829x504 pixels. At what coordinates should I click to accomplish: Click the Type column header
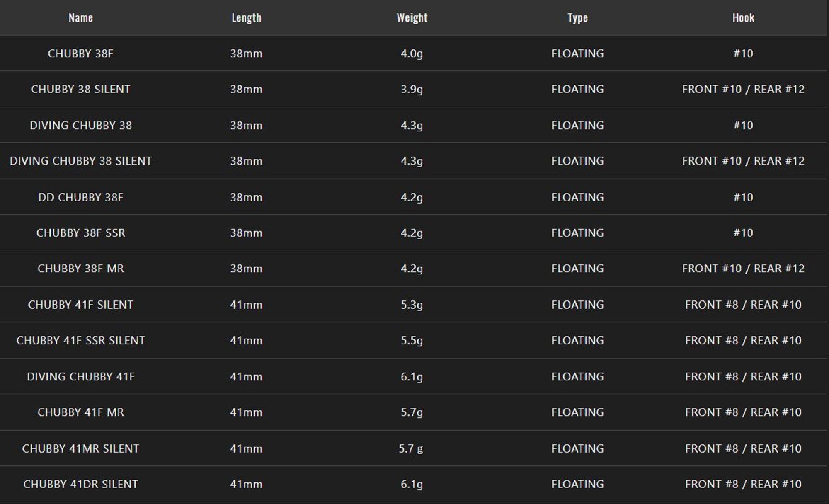[577, 18]
